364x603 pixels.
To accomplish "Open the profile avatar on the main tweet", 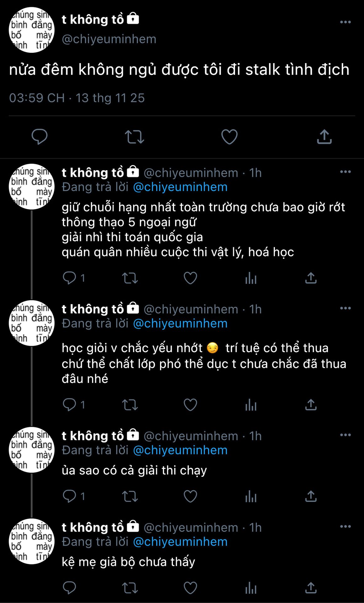I will point(31,30).
